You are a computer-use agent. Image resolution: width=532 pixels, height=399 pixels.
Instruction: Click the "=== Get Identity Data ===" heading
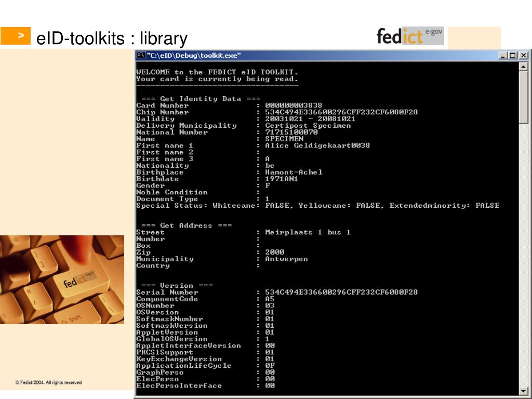[x=201, y=99]
